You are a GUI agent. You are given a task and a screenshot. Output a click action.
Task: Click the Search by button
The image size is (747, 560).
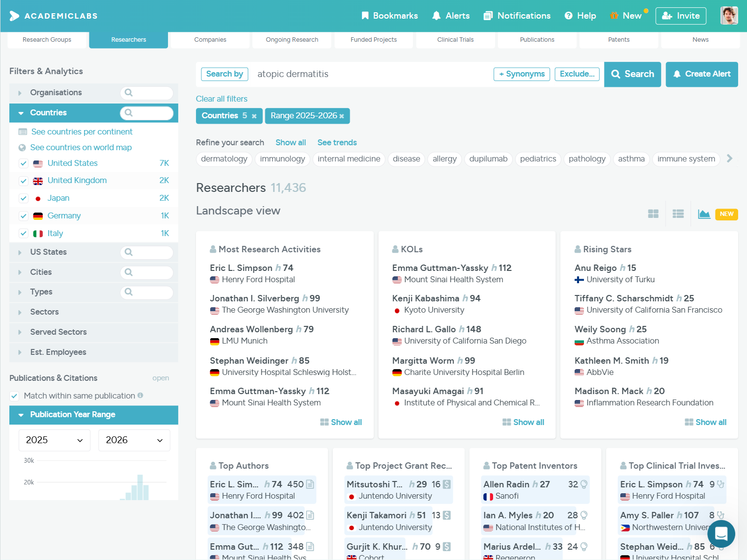click(224, 74)
